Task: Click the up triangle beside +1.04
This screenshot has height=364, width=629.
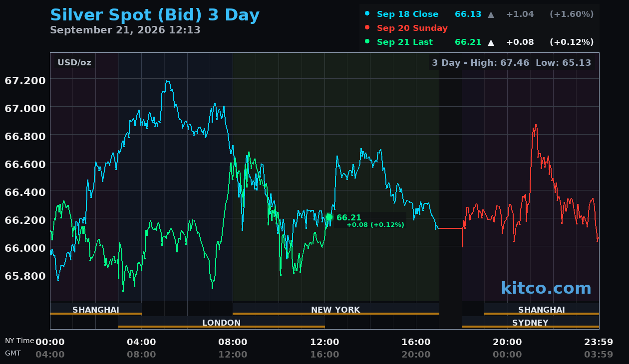Action: (x=491, y=14)
